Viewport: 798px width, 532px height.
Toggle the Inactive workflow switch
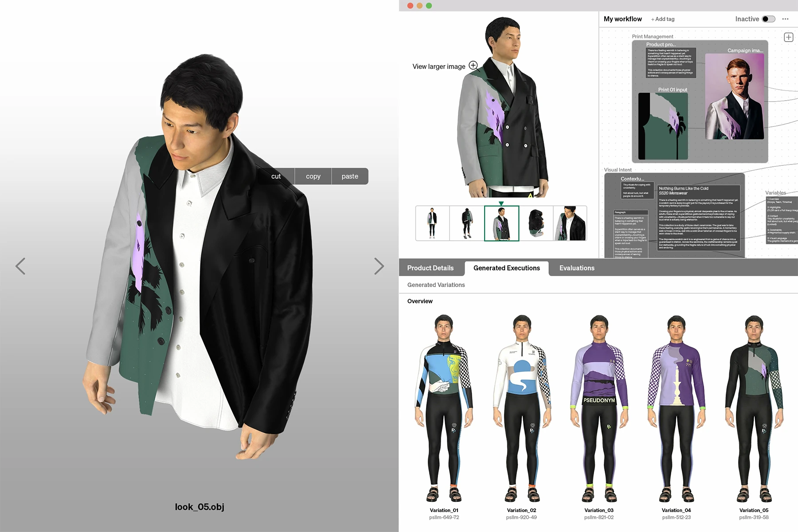768,19
